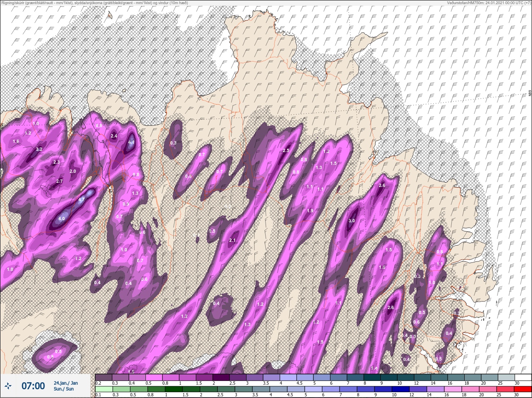Select the white upper legend swatch after 30

[523, 378]
